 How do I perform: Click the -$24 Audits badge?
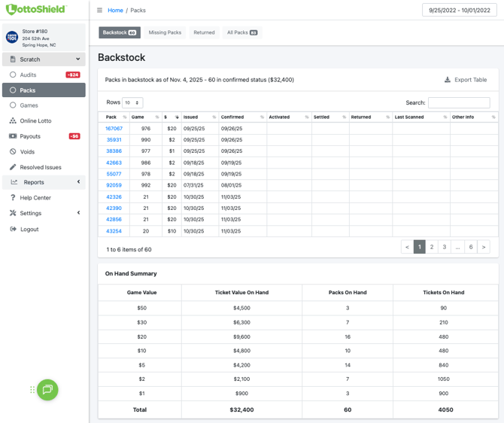[x=73, y=75]
